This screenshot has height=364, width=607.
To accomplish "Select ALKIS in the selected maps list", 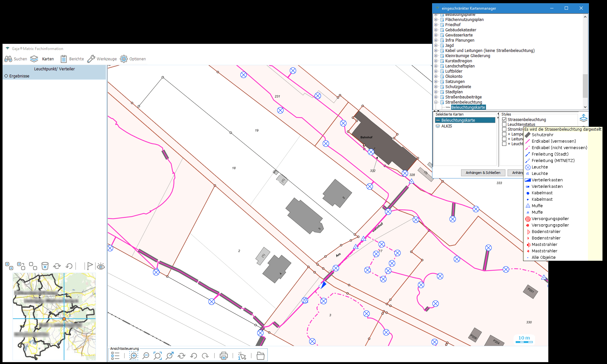I will [447, 126].
